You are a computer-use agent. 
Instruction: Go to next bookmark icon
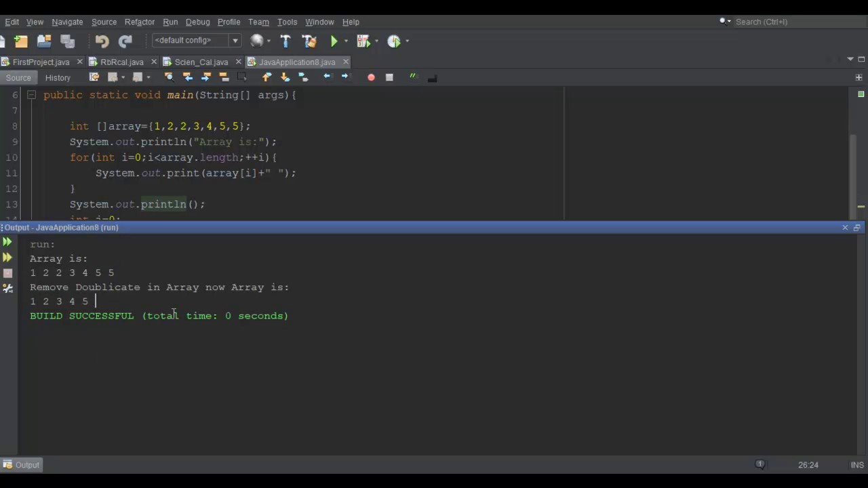pyautogui.click(x=285, y=77)
